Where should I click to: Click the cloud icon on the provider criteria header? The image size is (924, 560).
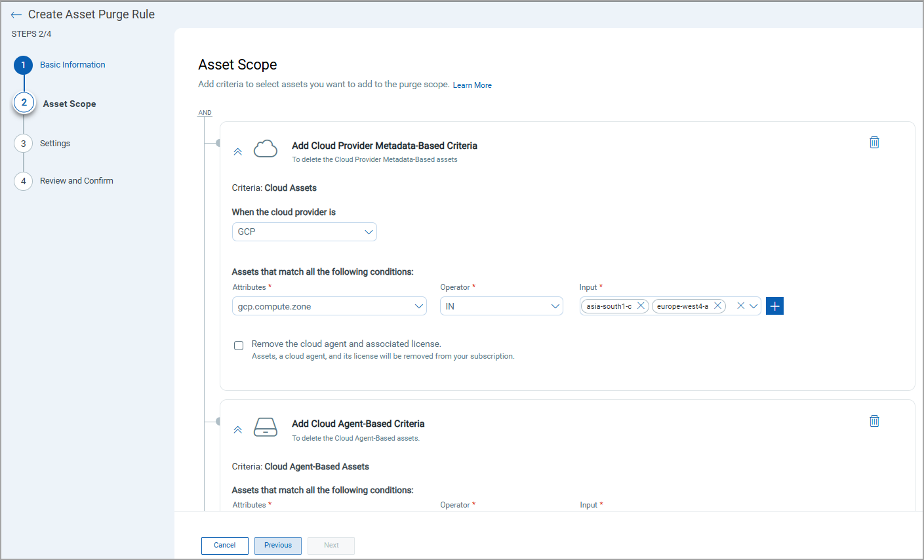coord(266,148)
